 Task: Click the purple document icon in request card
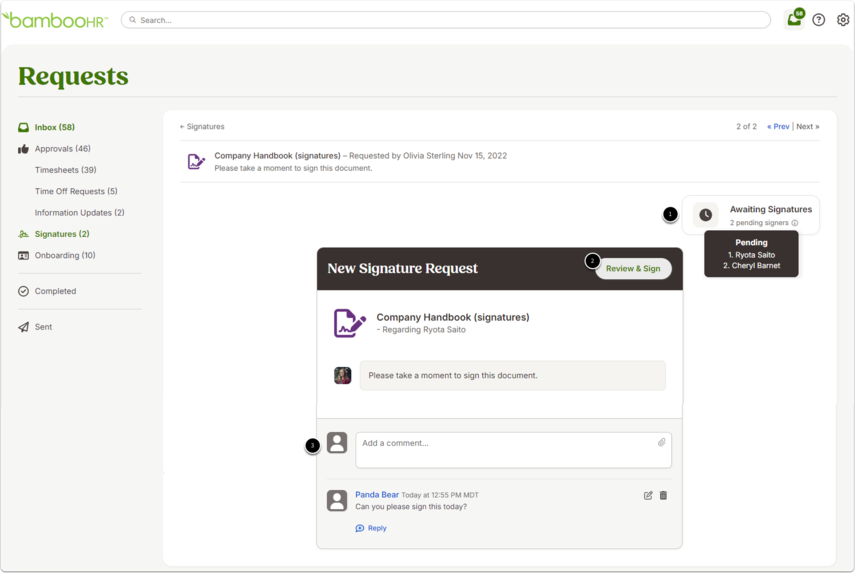(349, 323)
